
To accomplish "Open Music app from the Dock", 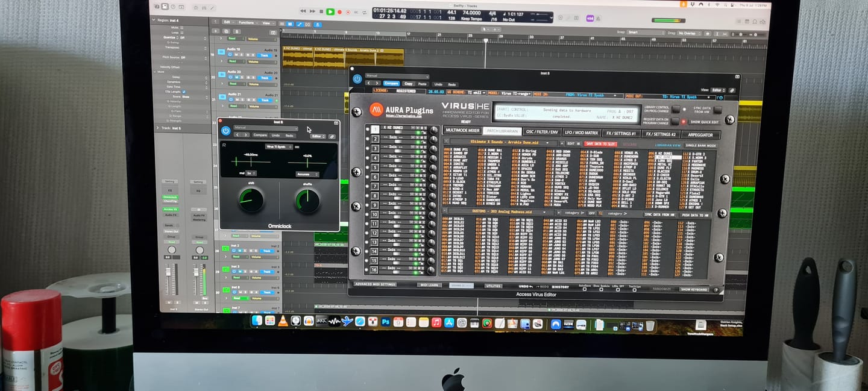I will (436, 323).
